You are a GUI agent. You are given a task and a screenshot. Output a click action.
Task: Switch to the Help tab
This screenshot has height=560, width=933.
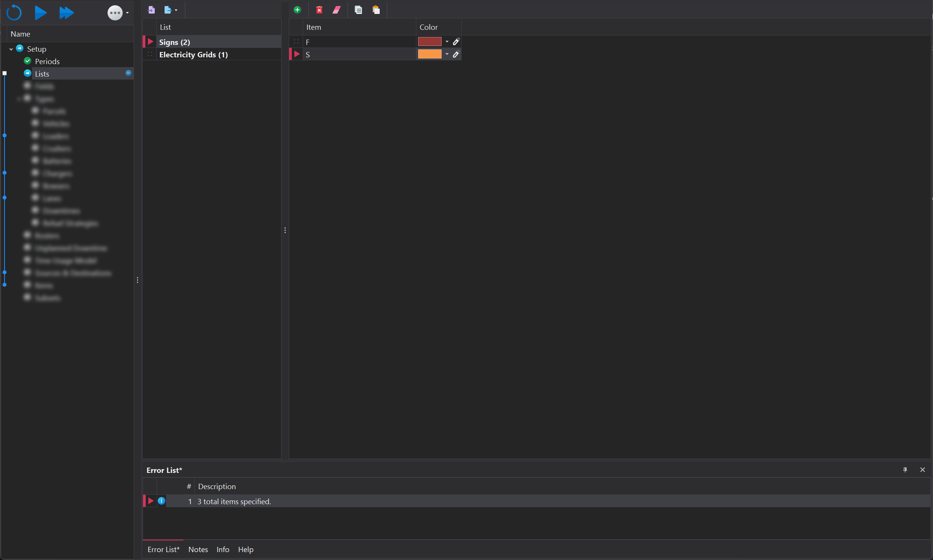pyautogui.click(x=245, y=549)
